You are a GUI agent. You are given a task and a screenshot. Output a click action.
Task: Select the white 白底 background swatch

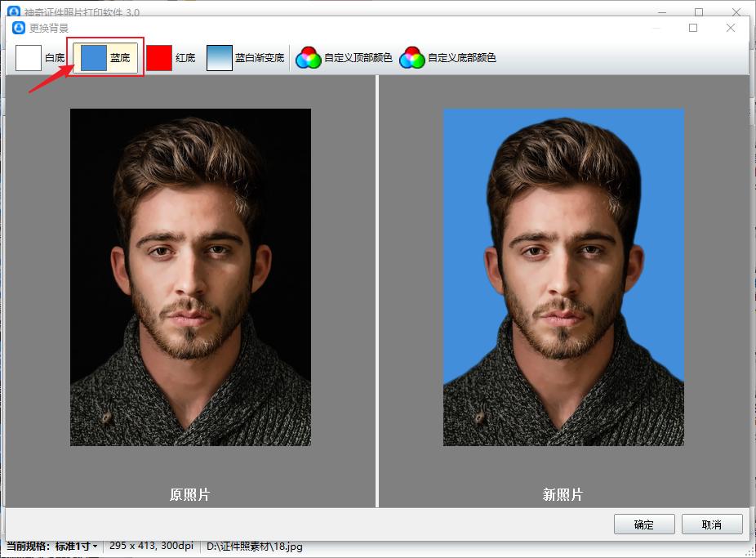[40, 58]
